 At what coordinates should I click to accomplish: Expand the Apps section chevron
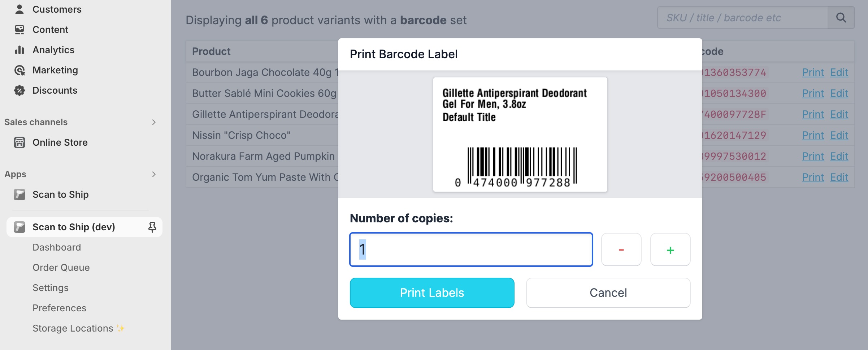pos(154,174)
